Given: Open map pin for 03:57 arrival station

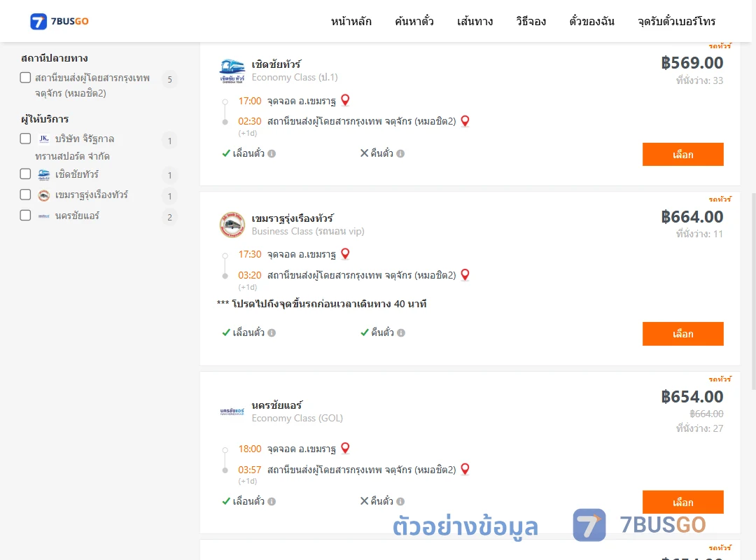Looking at the screenshot, I should click(x=465, y=469).
